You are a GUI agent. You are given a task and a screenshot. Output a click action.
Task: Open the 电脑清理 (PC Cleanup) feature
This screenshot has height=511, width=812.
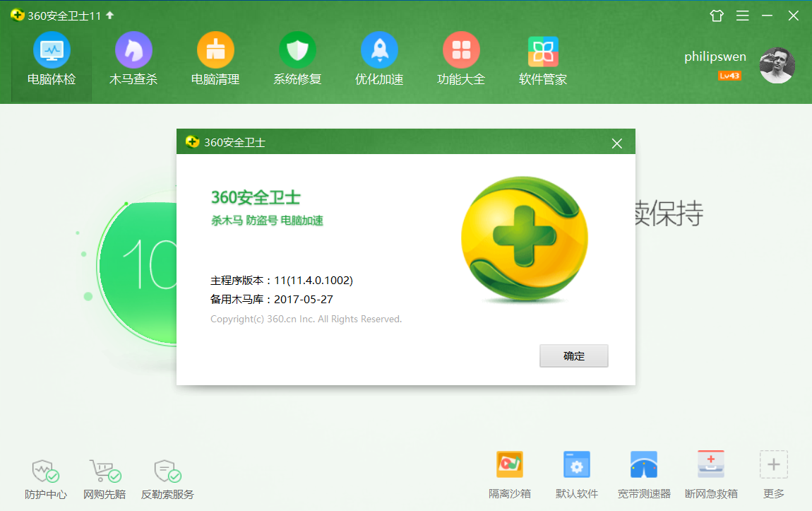tap(215, 58)
